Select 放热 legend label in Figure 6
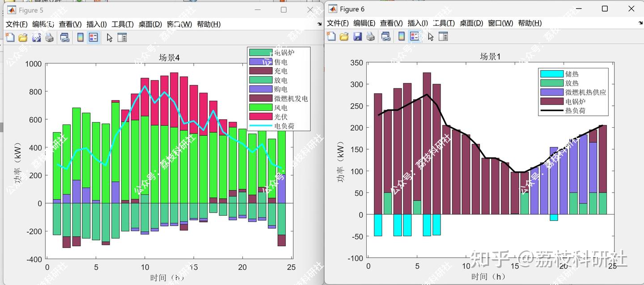Screen dimensions: 644x285 572,83
